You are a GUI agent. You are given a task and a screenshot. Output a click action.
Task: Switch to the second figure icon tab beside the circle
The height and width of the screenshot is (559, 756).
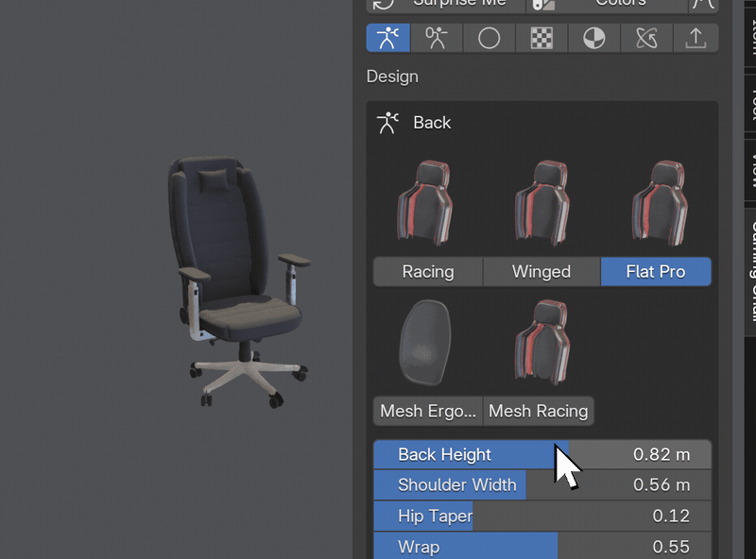click(437, 38)
